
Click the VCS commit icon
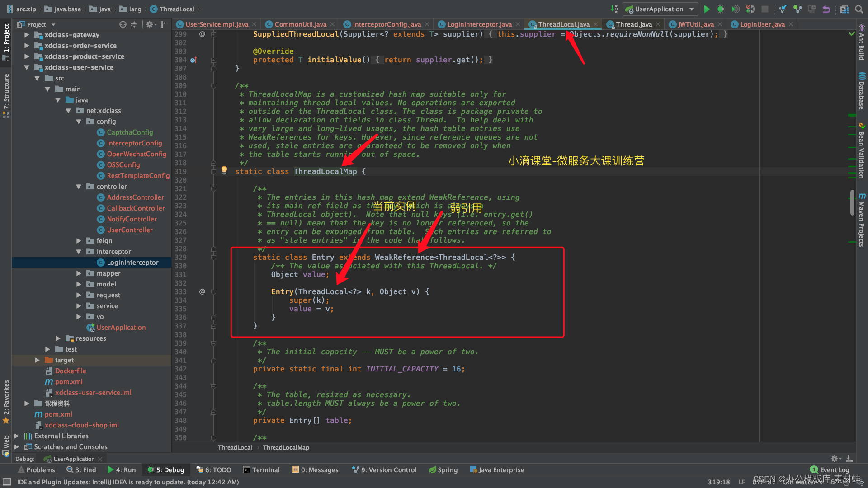coord(797,9)
